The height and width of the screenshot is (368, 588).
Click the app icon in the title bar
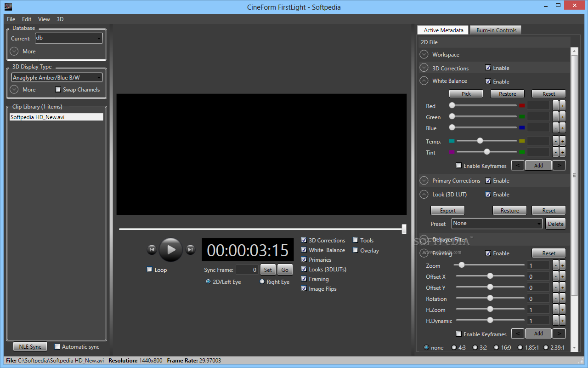8,7
